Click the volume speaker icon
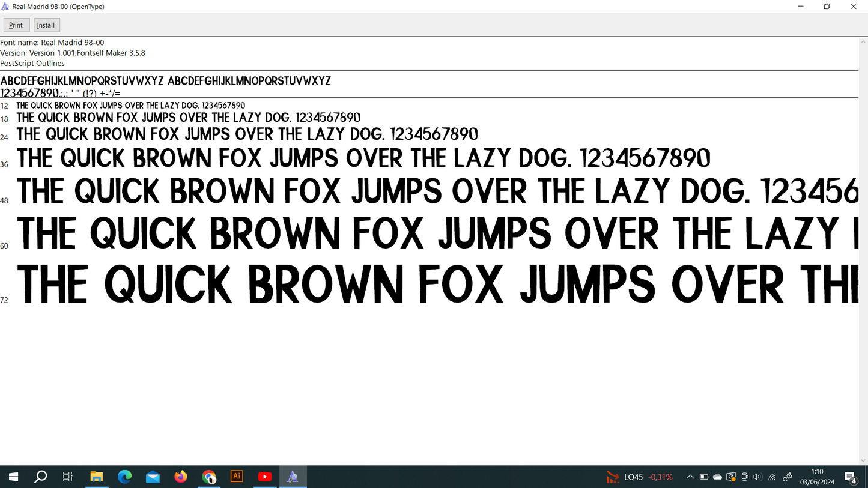This screenshot has height=488, width=868. tap(757, 477)
